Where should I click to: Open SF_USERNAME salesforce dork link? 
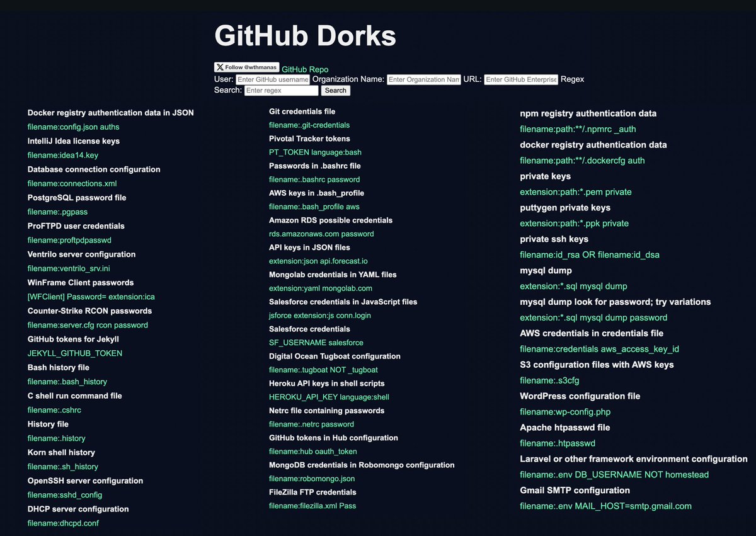click(x=316, y=343)
